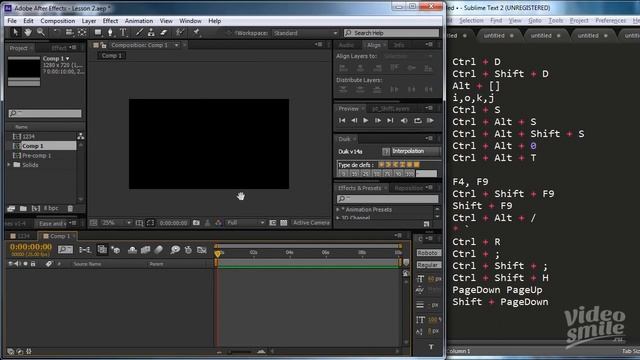
Task: Select the Unified Camera tool
Action: tap(69, 33)
